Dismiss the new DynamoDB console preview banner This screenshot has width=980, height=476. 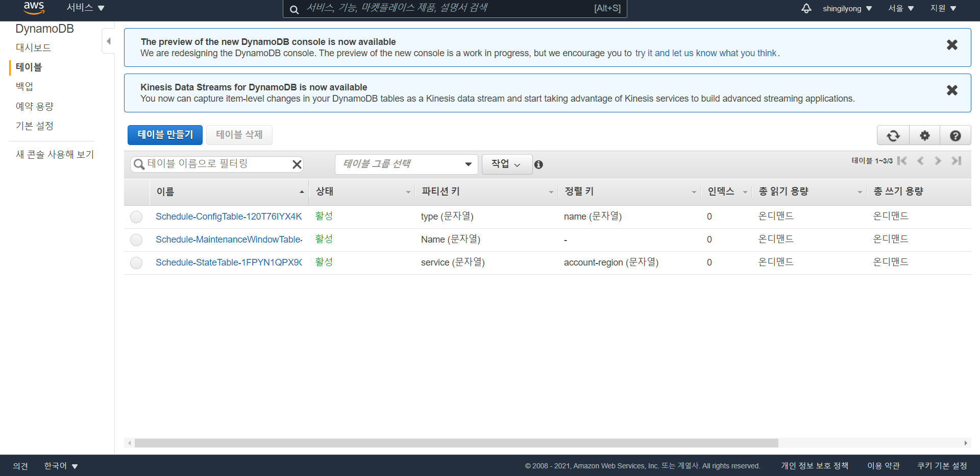(x=952, y=45)
